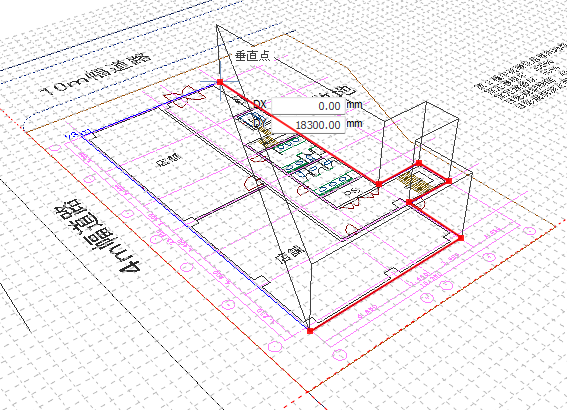The height and width of the screenshot is (410, 567).
Task: Click the red vertex at the stair's top corner
Action: coord(419,163)
